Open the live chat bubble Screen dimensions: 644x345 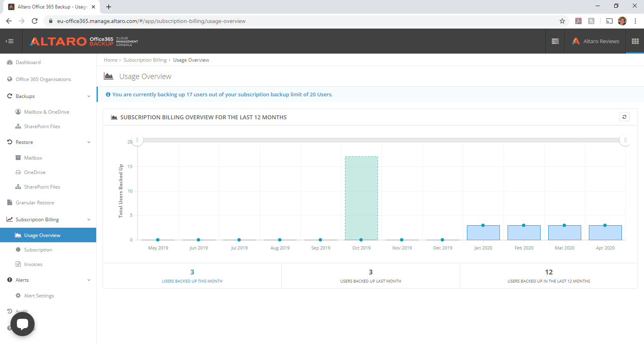(x=23, y=324)
